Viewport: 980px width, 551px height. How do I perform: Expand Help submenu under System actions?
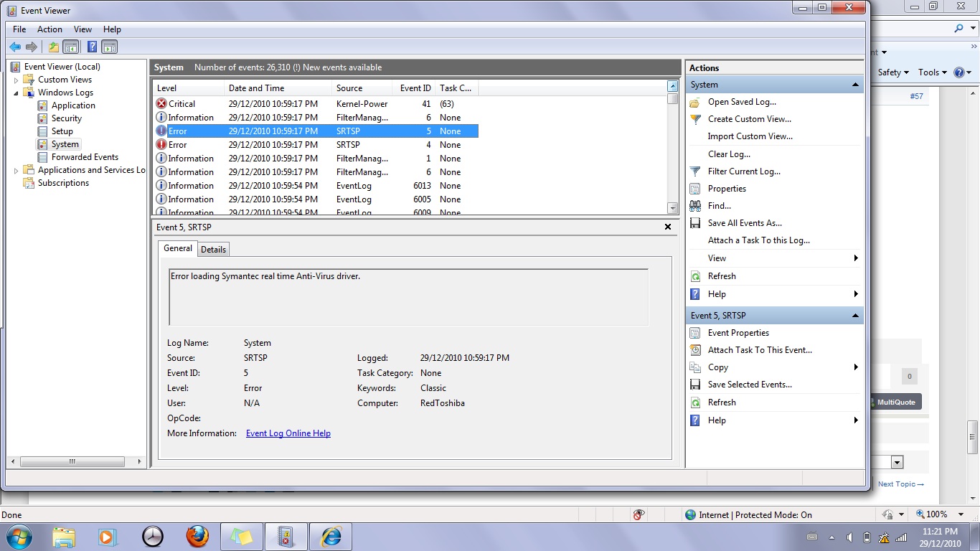pyautogui.click(x=856, y=294)
